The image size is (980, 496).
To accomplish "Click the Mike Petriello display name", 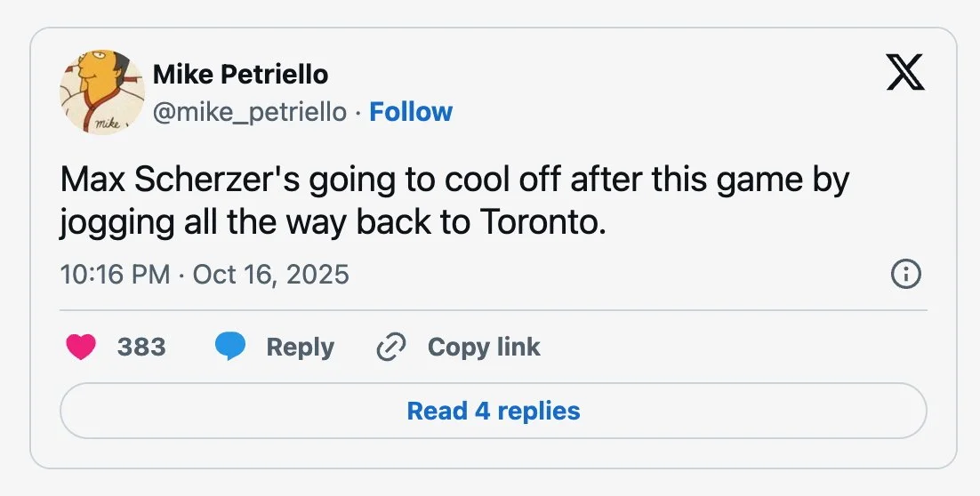I will [240, 75].
